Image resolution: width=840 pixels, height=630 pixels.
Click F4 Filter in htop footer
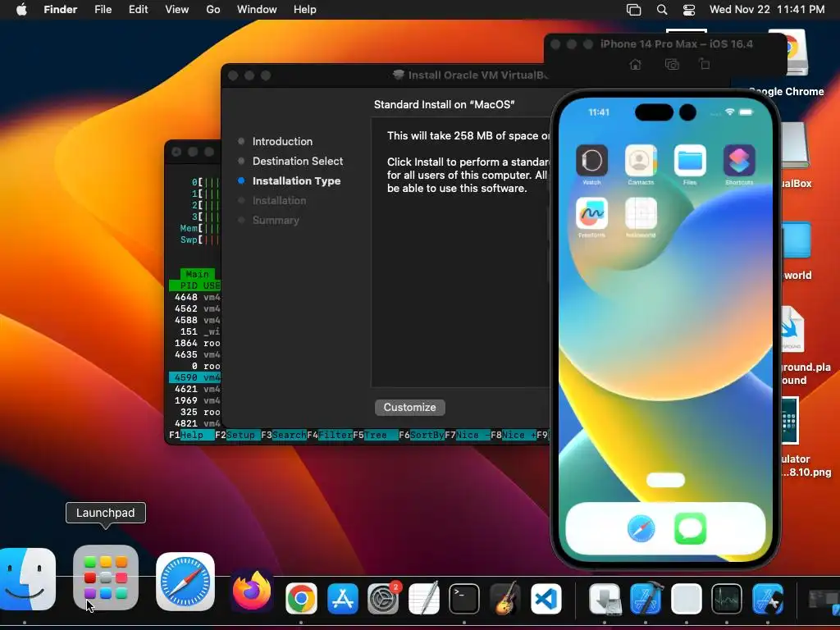coord(330,435)
